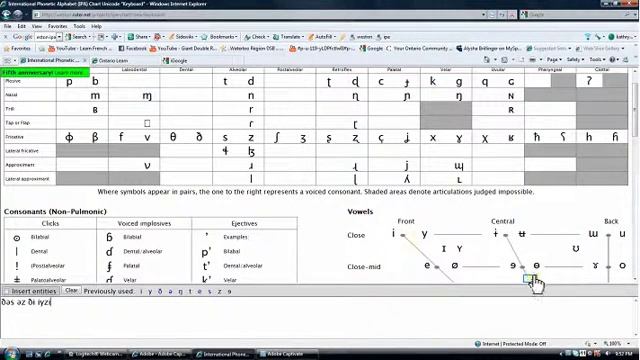Click the AutoFill toolbar button
This screenshot has width=640, height=360.
(322, 37)
